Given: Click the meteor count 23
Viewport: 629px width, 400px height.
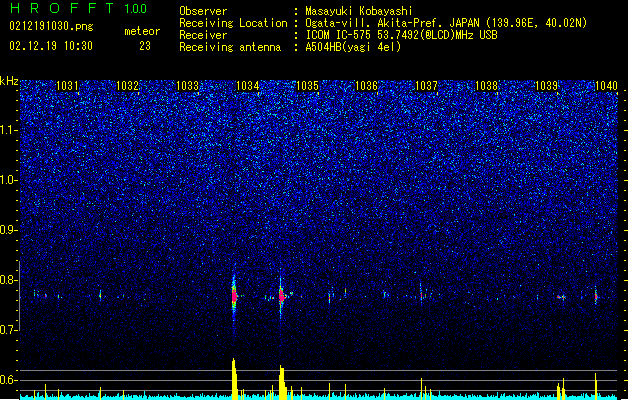Looking at the screenshot, I should [145, 46].
